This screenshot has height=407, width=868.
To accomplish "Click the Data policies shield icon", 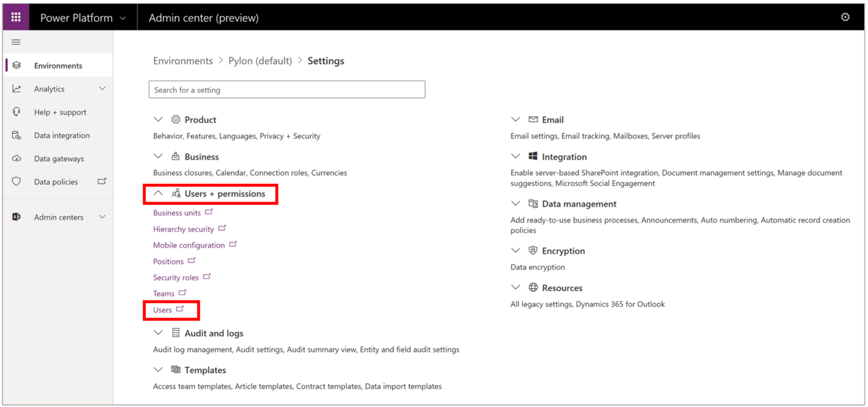I will tap(17, 182).
